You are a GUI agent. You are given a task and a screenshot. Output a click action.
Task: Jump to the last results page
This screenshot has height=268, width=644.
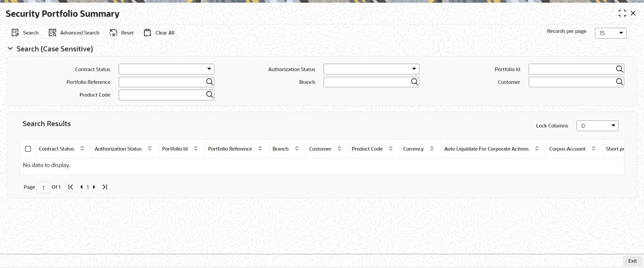(105, 187)
